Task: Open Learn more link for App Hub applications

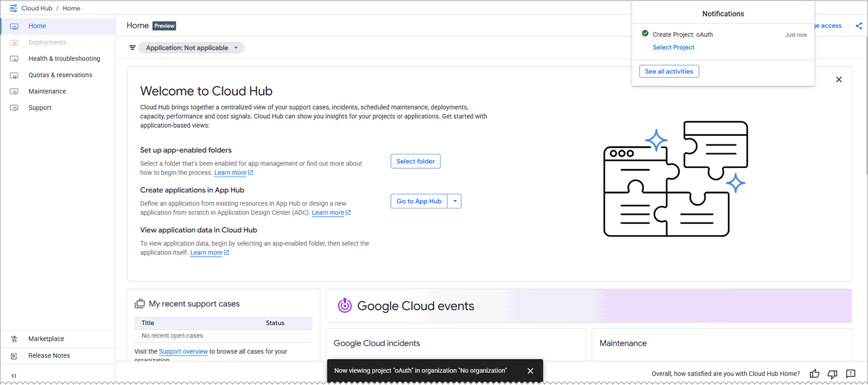Action: pyautogui.click(x=331, y=213)
